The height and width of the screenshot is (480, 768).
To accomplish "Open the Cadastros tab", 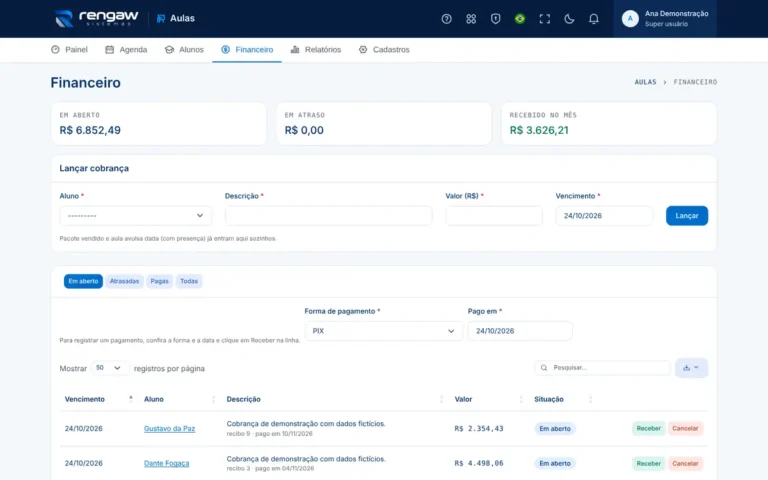I will [x=384, y=49].
